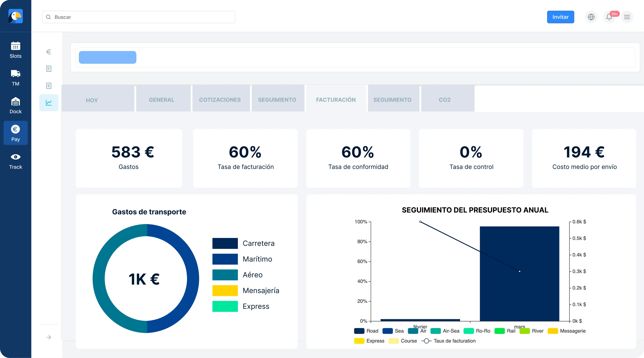
Task: Click the Invitar button
Action: pos(560,17)
